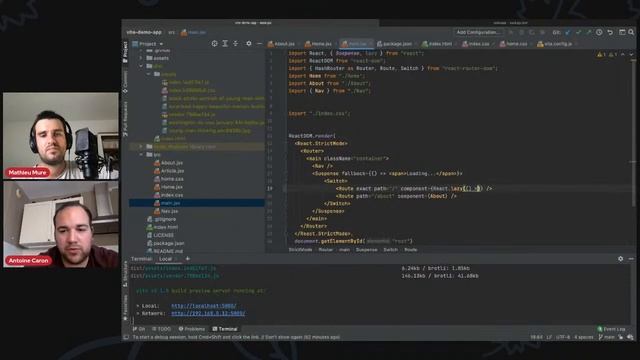
Task: Select About.jsx file in project tree
Action: pos(168,162)
